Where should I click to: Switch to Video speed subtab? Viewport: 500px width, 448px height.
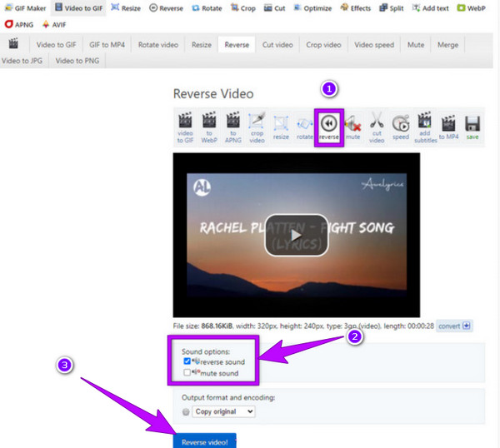[x=374, y=45]
